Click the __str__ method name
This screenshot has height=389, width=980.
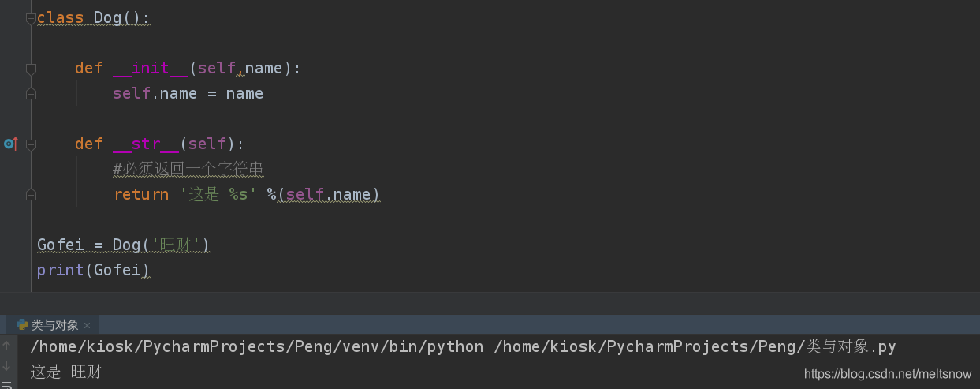(x=146, y=144)
